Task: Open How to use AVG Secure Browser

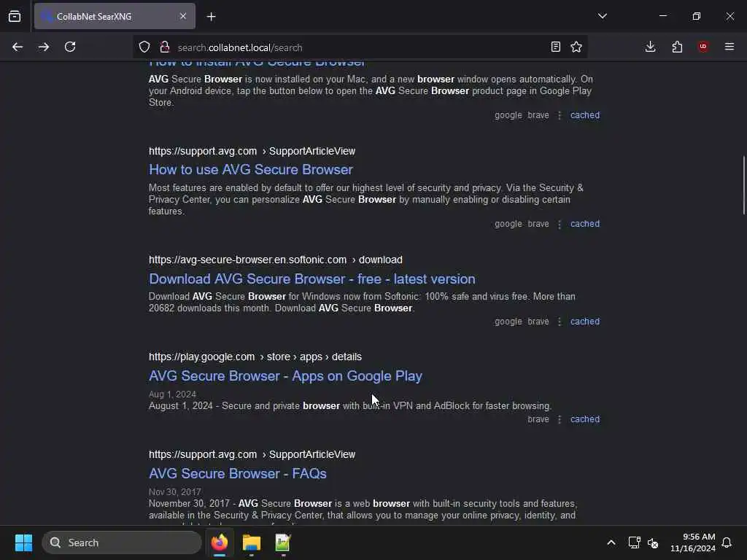Action: pos(251,169)
